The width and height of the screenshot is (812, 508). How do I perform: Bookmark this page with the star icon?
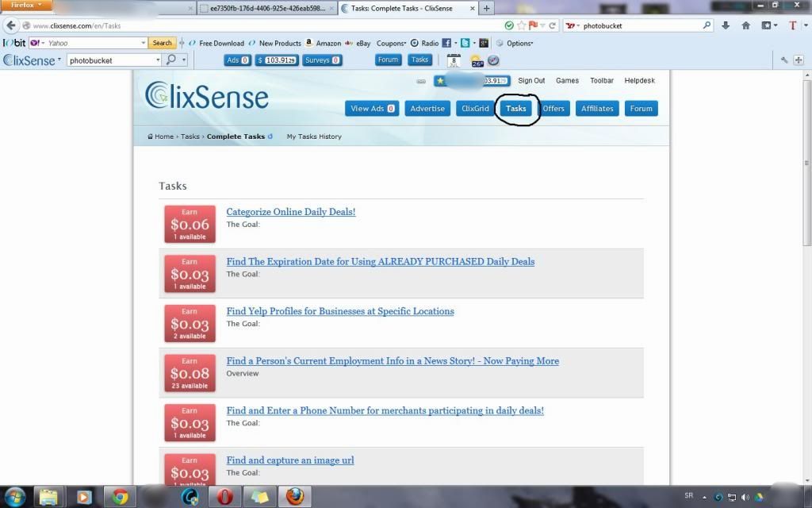tap(522, 25)
